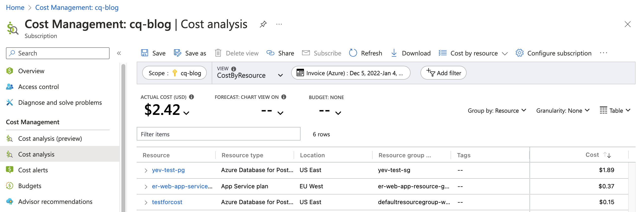Click the $1.89 cost cell
The width and height of the screenshot is (644, 212).
click(x=606, y=170)
